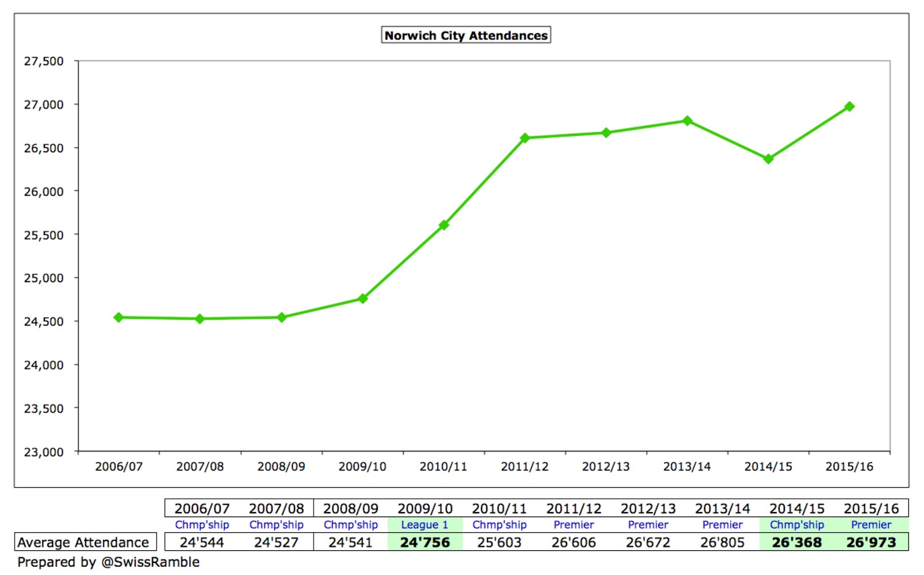Select the 24,500 y-axis label
This screenshot has width=924, height=575.
(x=43, y=322)
